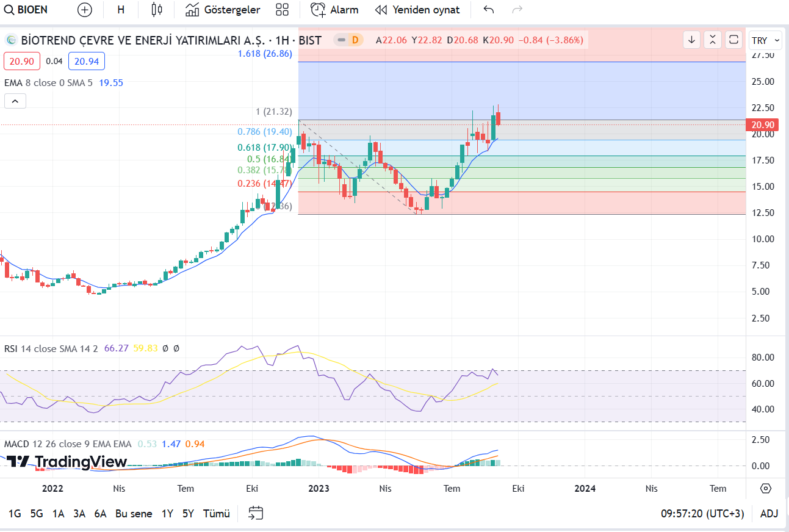
Task: Click the blue 20.94 buy price box
Action: click(87, 61)
